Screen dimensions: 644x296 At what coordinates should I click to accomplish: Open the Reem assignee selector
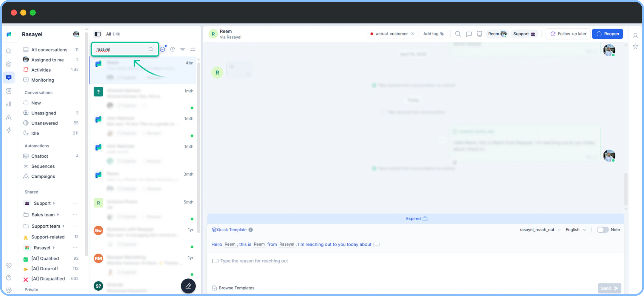point(497,34)
